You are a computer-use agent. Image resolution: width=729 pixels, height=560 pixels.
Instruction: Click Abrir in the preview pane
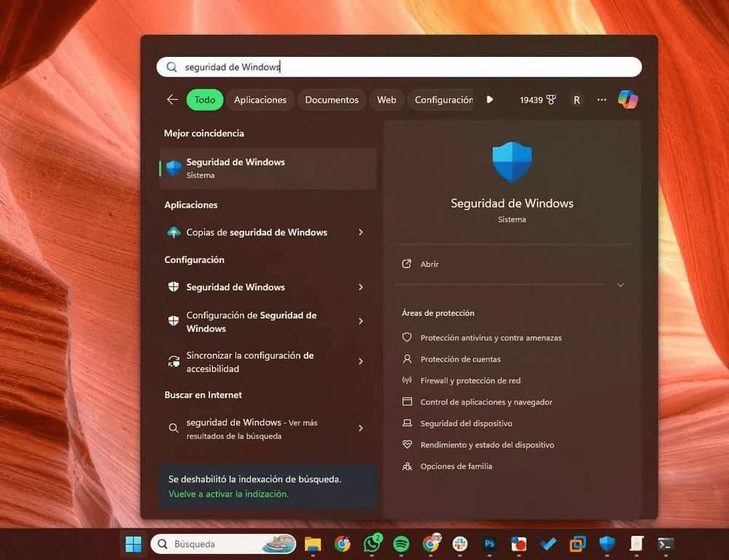pyautogui.click(x=421, y=264)
